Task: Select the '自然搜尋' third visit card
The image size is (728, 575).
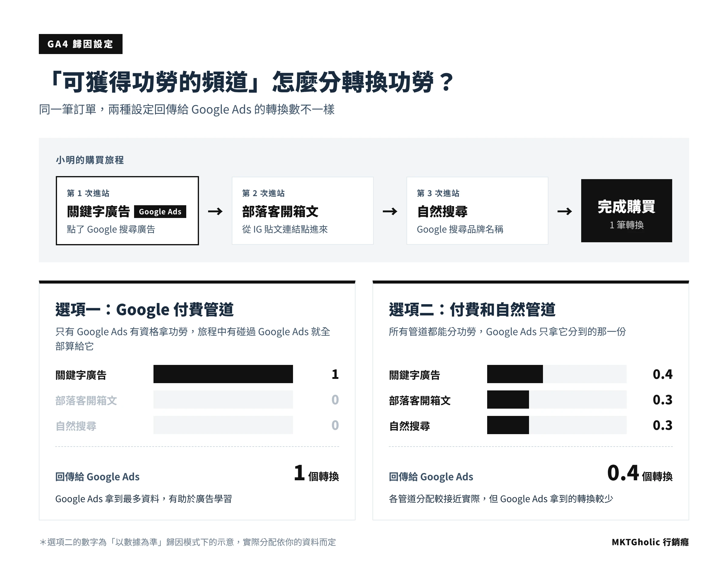Action: tap(477, 211)
